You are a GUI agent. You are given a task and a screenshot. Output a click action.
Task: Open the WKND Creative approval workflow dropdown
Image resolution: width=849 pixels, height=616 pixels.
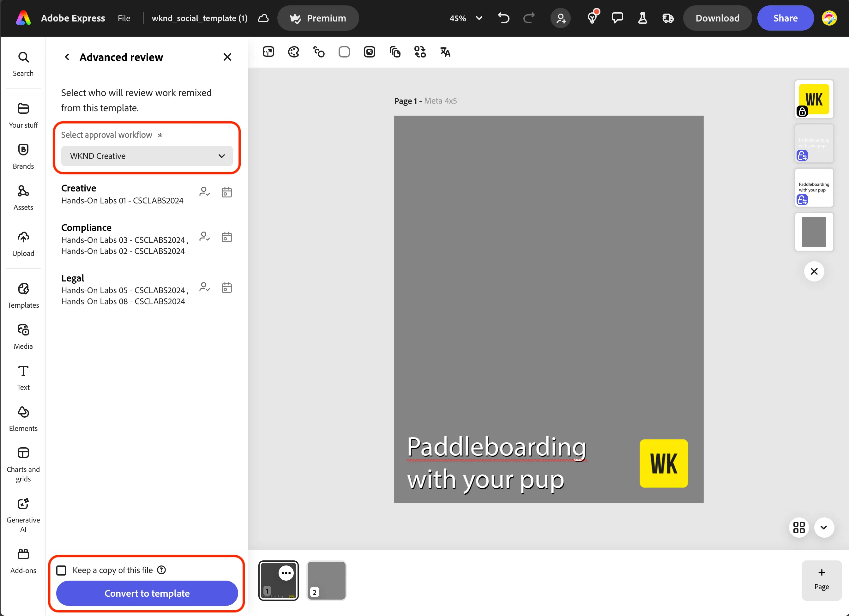coord(147,156)
